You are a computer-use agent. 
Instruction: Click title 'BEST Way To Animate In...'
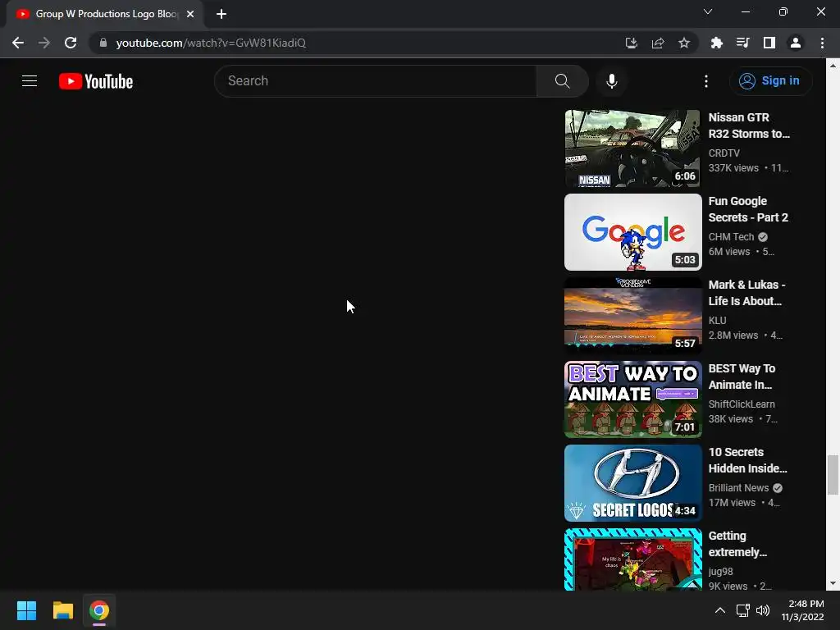[x=742, y=376]
